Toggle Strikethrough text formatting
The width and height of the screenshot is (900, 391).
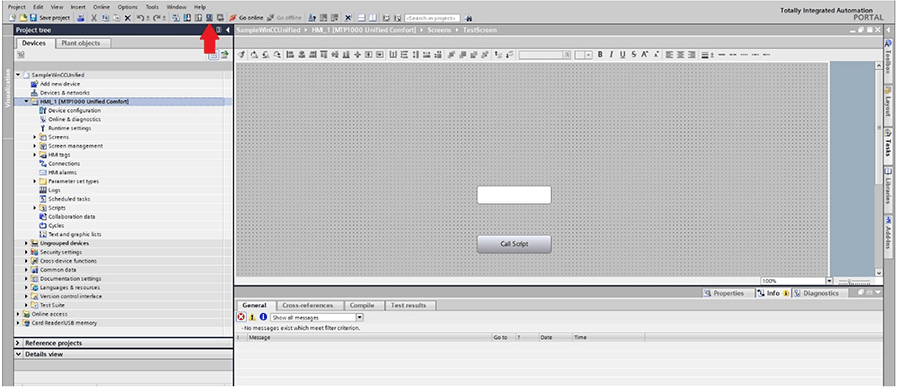634,55
